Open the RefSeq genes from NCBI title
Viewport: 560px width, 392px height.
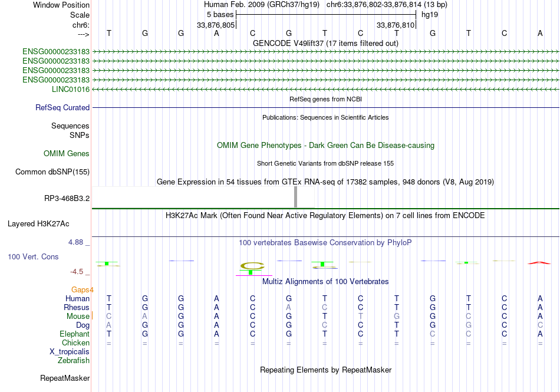click(325, 99)
